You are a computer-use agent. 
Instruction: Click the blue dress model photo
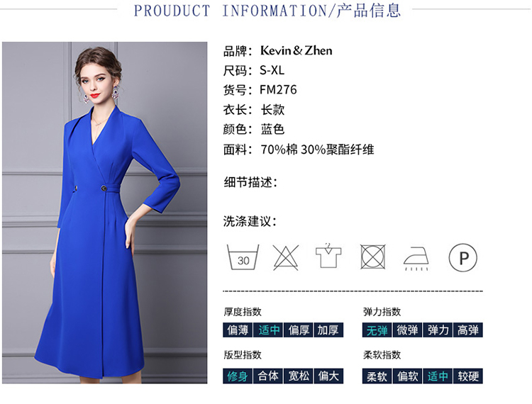point(104,213)
